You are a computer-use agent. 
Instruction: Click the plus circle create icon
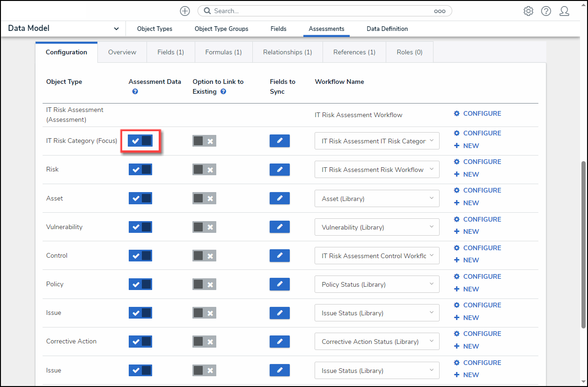pyautogui.click(x=185, y=11)
